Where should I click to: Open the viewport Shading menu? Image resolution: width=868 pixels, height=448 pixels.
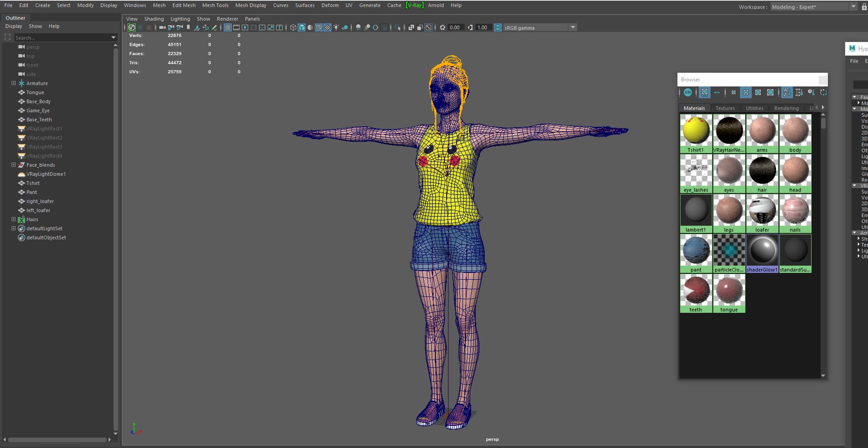pos(154,19)
